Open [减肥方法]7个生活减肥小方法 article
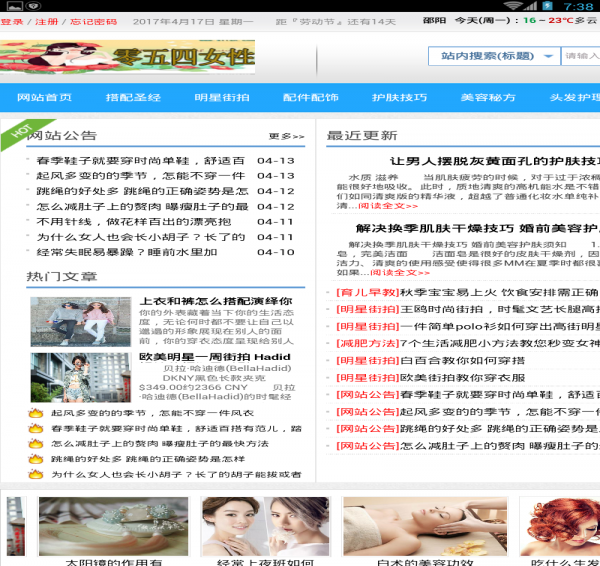 [468, 343]
